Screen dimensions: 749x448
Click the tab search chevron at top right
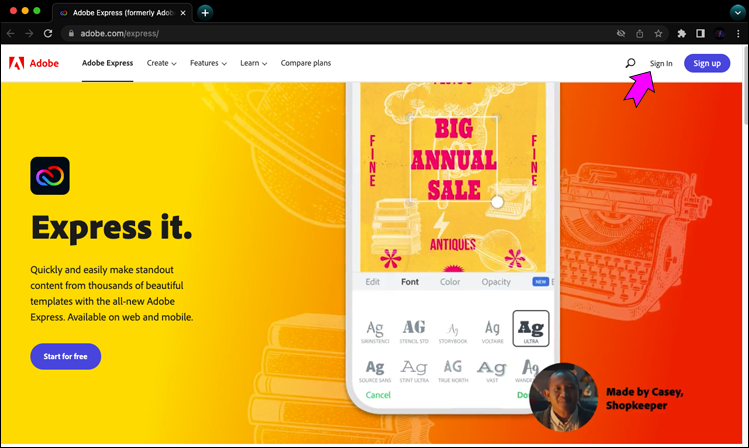click(x=737, y=12)
